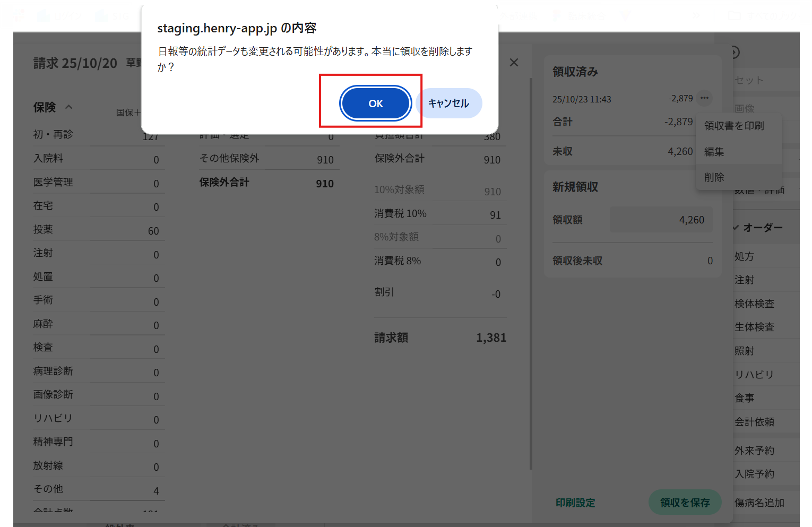Click the 精神専門 row label
The image size is (812, 527).
click(x=53, y=442)
